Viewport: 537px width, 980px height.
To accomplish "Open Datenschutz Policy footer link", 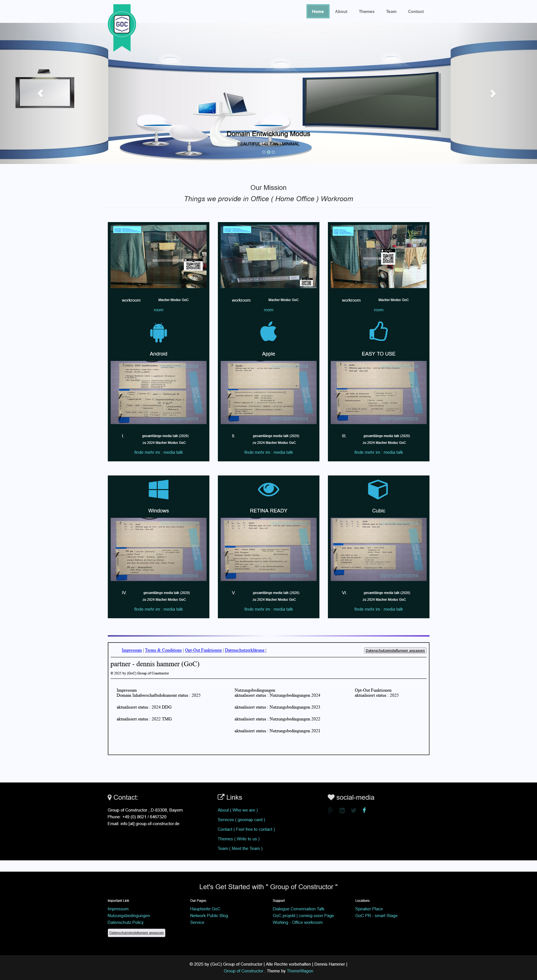I will click(126, 922).
